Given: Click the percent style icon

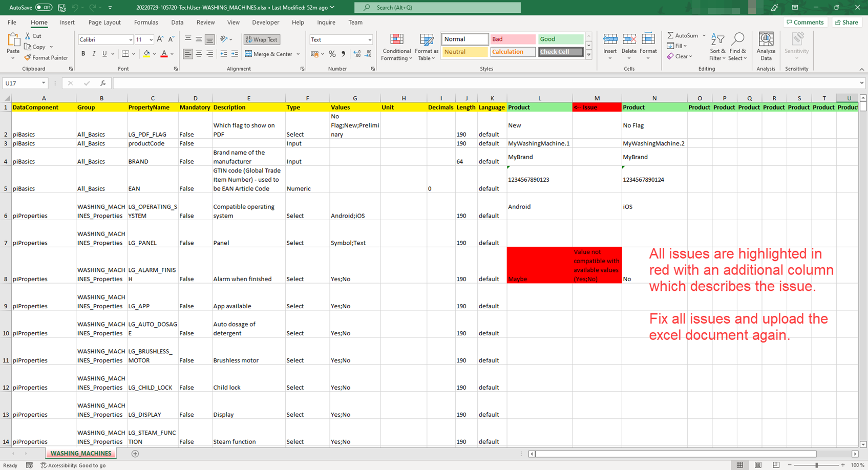Looking at the screenshot, I should [x=332, y=54].
